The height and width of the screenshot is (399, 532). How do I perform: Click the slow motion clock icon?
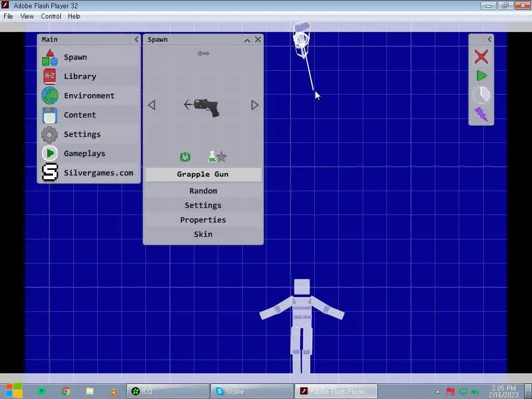click(481, 95)
